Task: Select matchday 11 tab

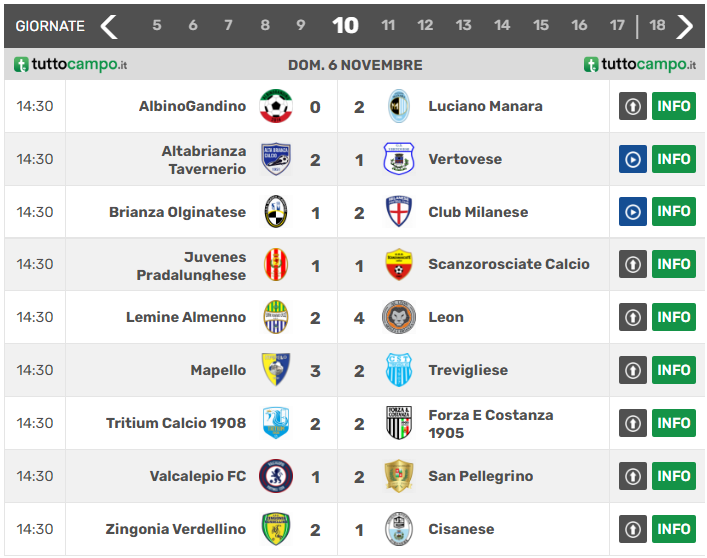Action: (388, 26)
